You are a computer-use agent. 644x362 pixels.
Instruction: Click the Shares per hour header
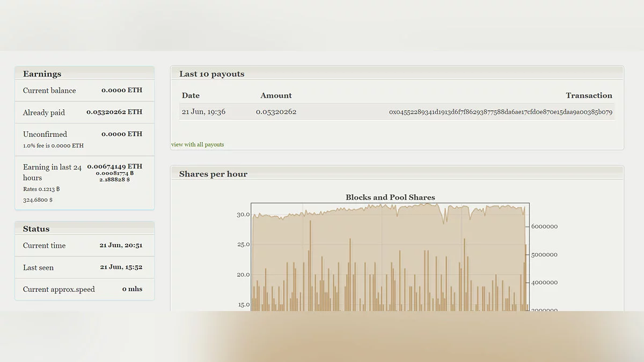coord(213,174)
